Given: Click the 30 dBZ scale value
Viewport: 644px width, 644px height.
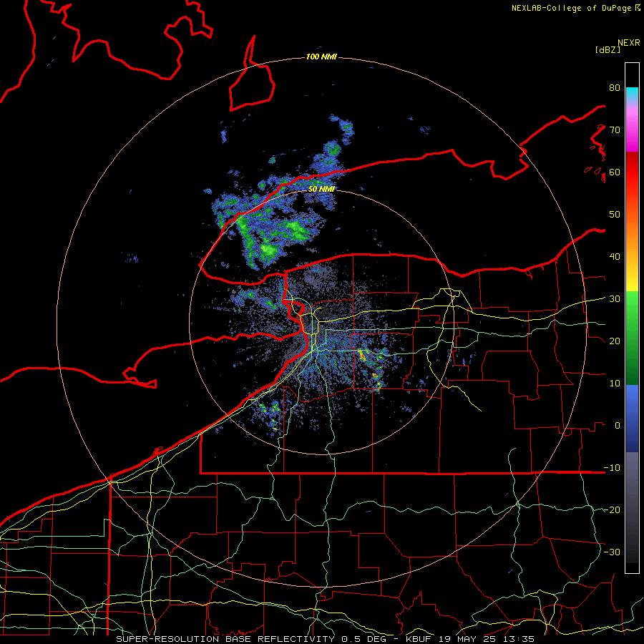Looking at the screenshot, I should pos(615,299).
